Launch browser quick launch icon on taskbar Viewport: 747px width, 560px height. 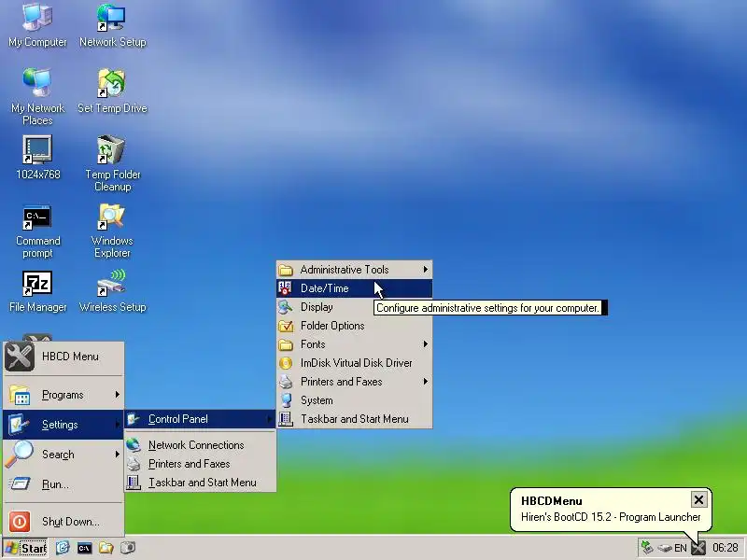[63, 548]
